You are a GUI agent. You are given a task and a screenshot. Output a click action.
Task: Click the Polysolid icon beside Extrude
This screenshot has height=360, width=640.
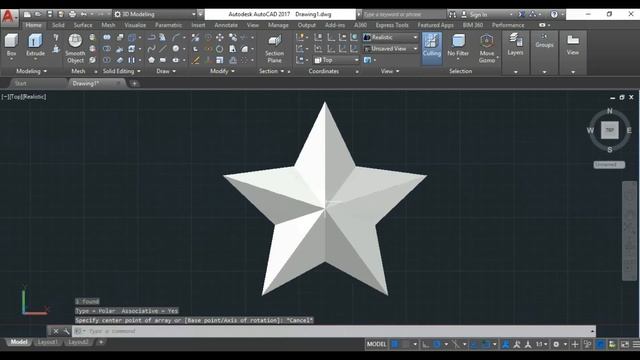click(56, 38)
